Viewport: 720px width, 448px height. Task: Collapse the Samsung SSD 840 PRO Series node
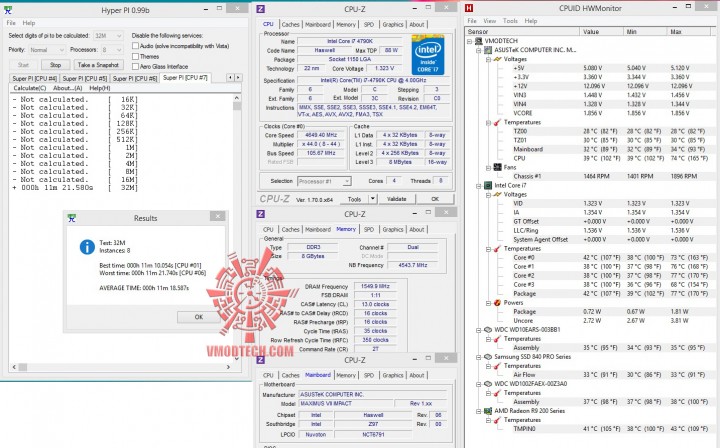tap(479, 357)
